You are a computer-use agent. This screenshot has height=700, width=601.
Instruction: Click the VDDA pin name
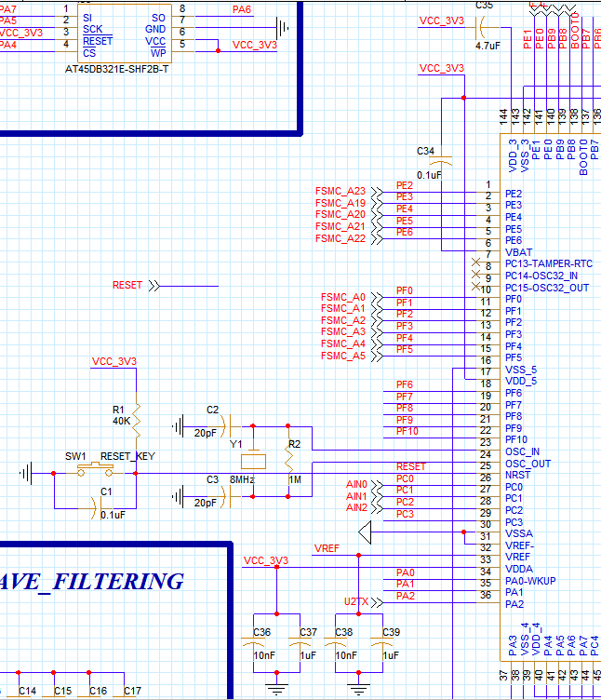pyautogui.click(x=519, y=569)
